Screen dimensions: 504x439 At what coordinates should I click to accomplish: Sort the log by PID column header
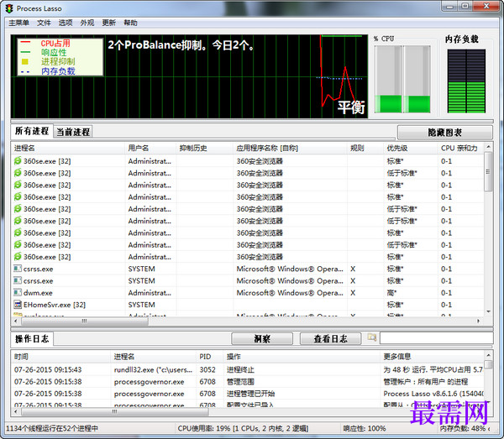click(209, 357)
